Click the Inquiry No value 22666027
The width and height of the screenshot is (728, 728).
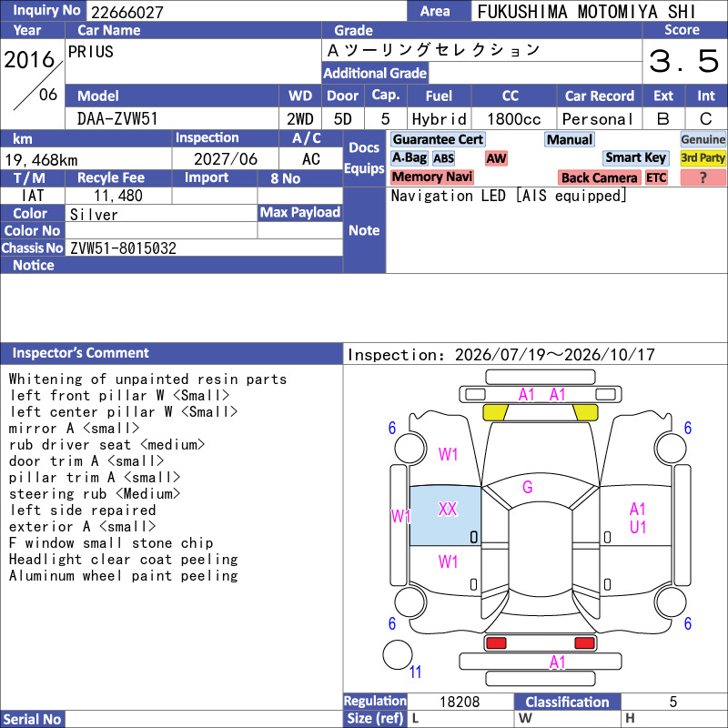[127, 12]
